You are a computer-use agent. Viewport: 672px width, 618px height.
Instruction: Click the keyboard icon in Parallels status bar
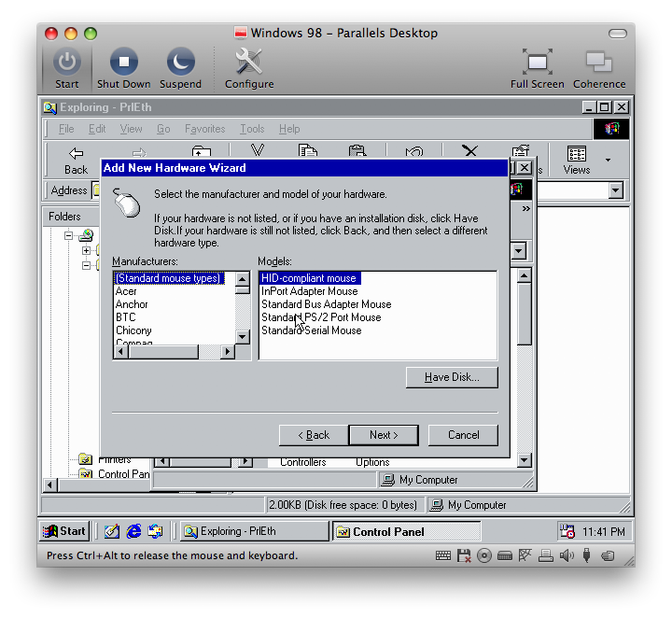(443, 555)
